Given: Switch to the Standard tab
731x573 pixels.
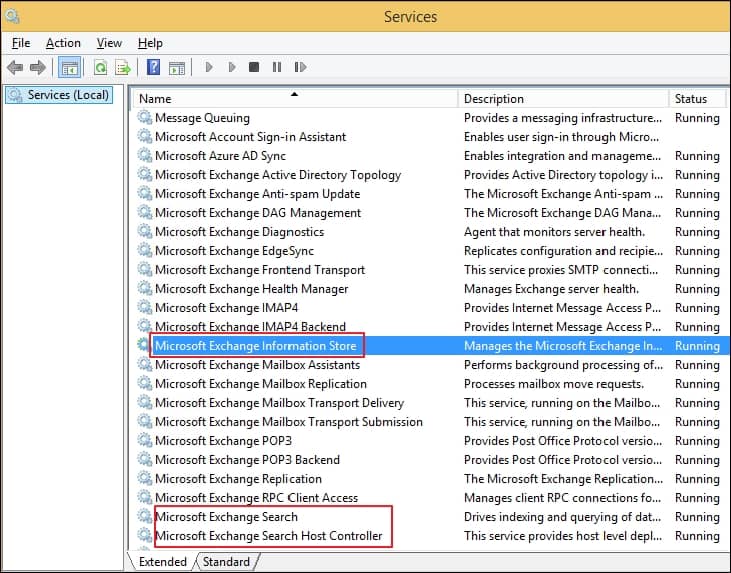Looking at the screenshot, I should click(227, 561).
